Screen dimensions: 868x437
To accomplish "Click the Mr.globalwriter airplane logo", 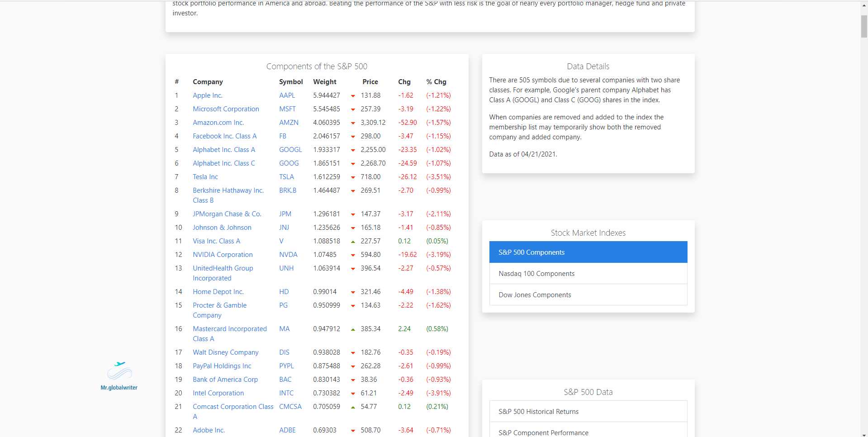I will [119, 371].
